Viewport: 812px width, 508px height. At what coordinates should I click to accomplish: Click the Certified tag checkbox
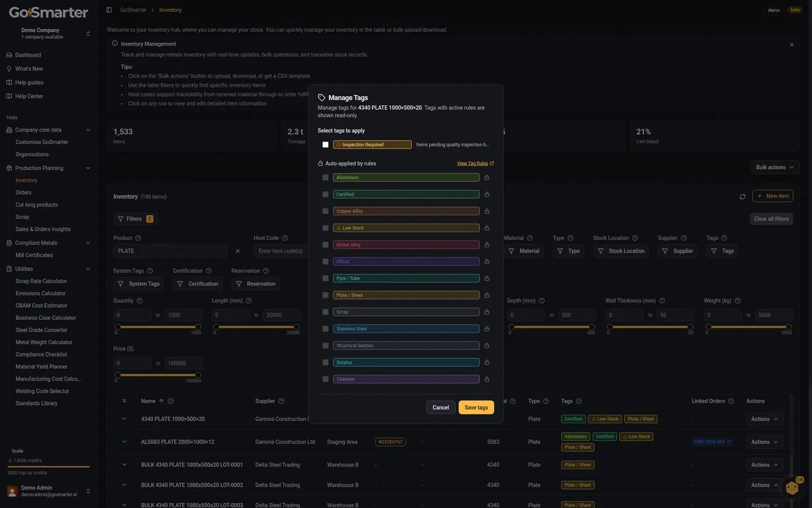325,194
